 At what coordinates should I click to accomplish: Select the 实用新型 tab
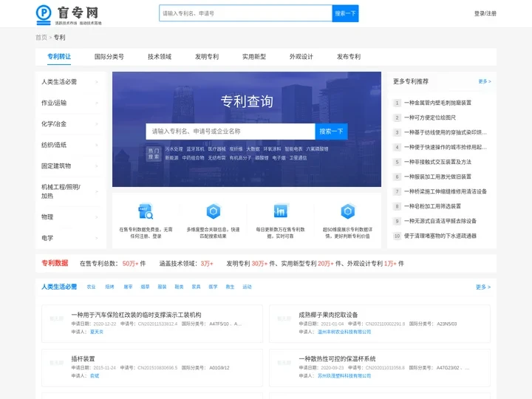(x=254, y=57)
